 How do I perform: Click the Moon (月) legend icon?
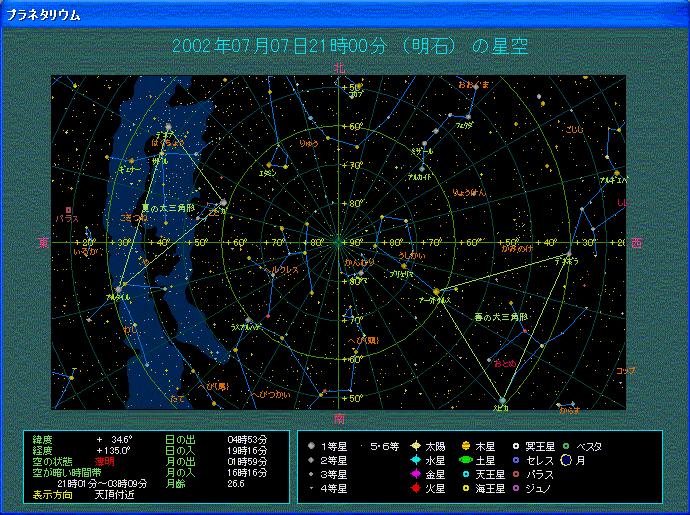[x=565, y=460]
